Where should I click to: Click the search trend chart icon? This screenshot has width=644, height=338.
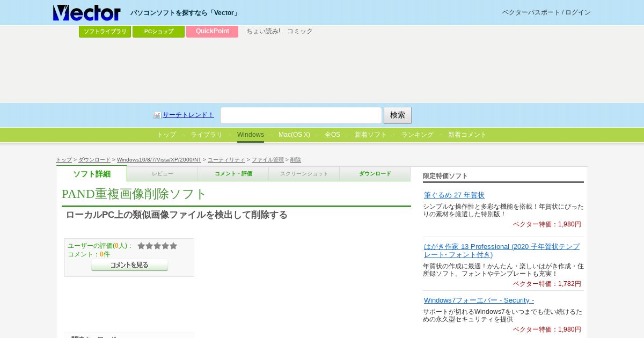[157, 115]
